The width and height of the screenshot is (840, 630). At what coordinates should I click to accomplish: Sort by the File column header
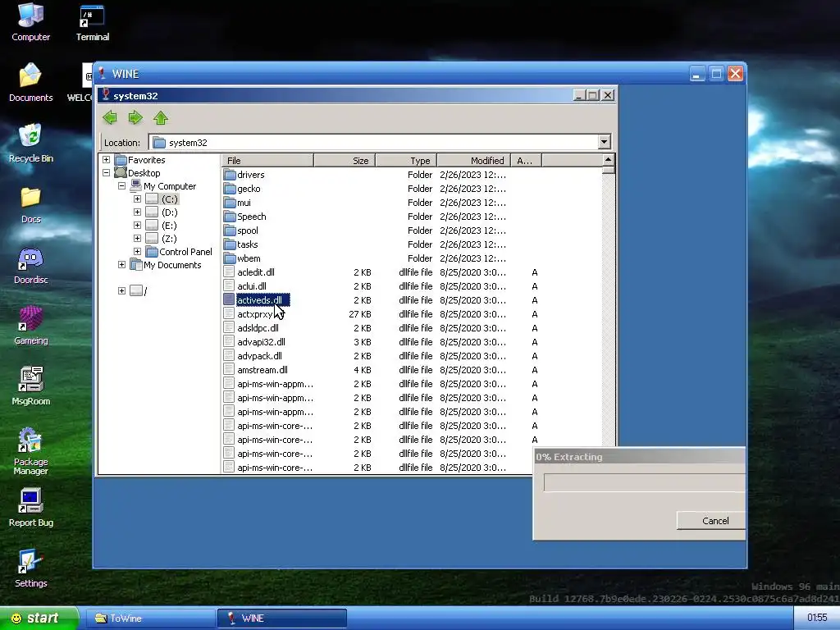268,160
